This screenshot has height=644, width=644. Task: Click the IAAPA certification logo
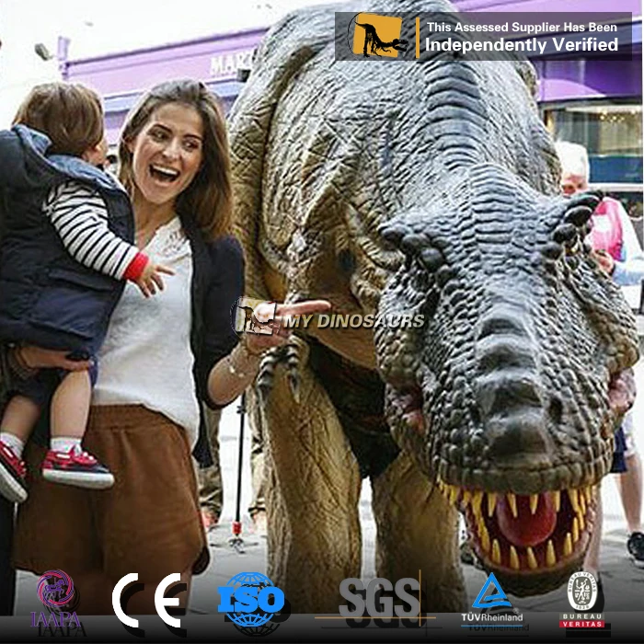55,599
